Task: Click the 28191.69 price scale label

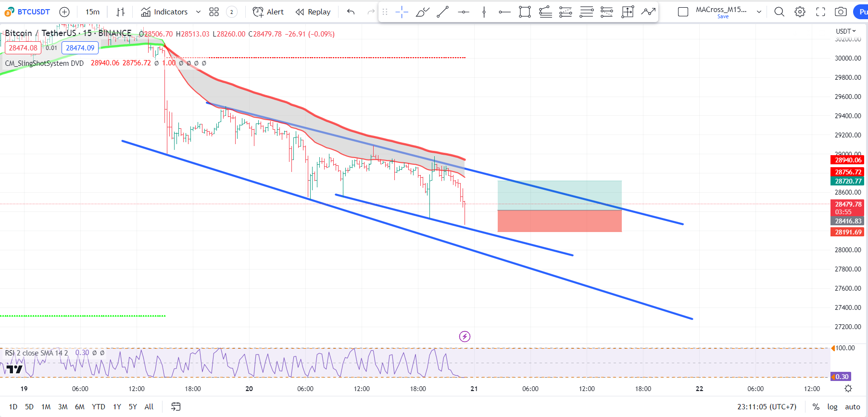Action: coord(847,232)
